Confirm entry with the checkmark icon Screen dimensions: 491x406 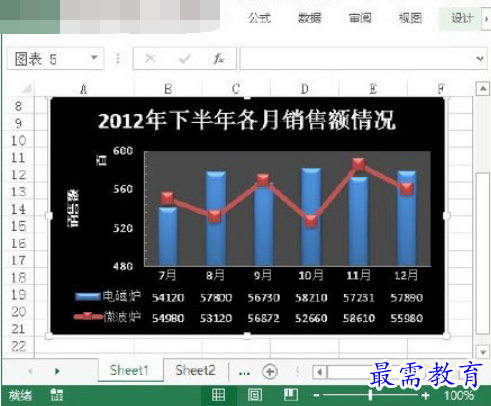click(184, 59)
